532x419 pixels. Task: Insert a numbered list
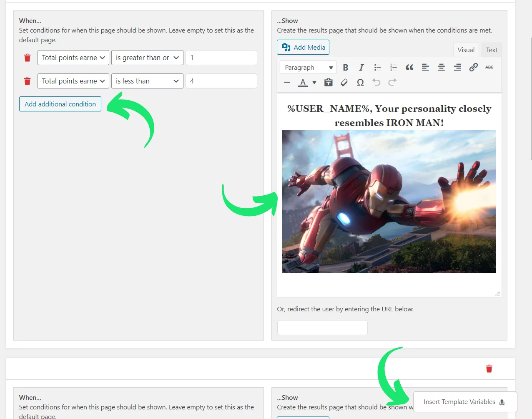(393, 68)
